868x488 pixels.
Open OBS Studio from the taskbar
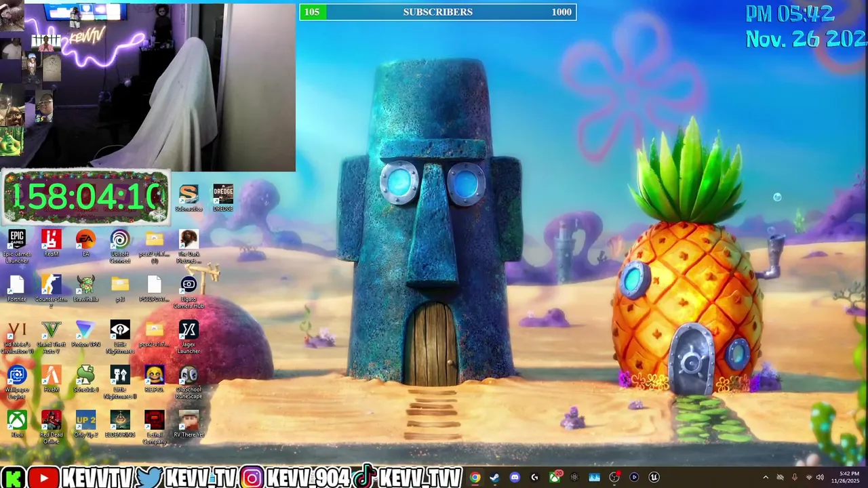(x=614, y=477)
